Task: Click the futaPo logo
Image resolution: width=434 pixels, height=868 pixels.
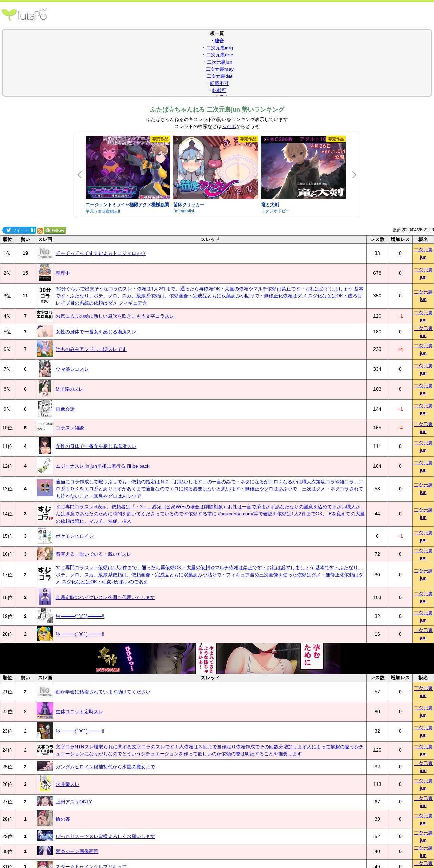Action: click(x=24, y=15)
